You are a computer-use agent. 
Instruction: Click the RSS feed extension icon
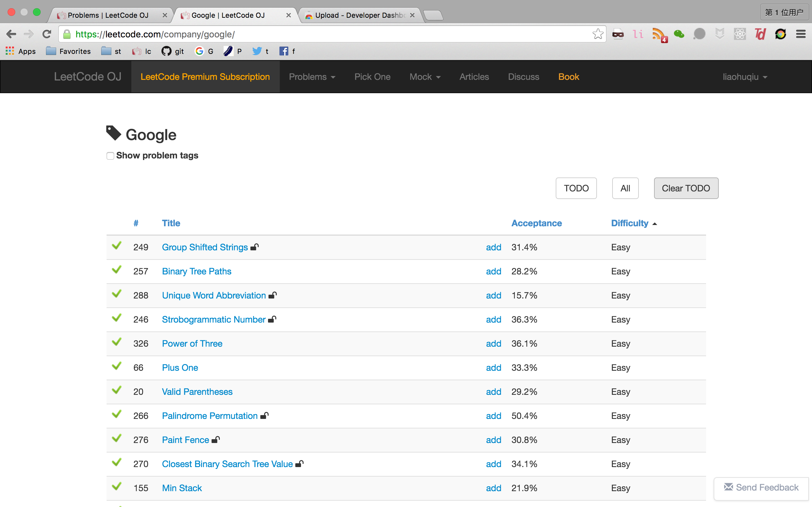pos(658,34)
